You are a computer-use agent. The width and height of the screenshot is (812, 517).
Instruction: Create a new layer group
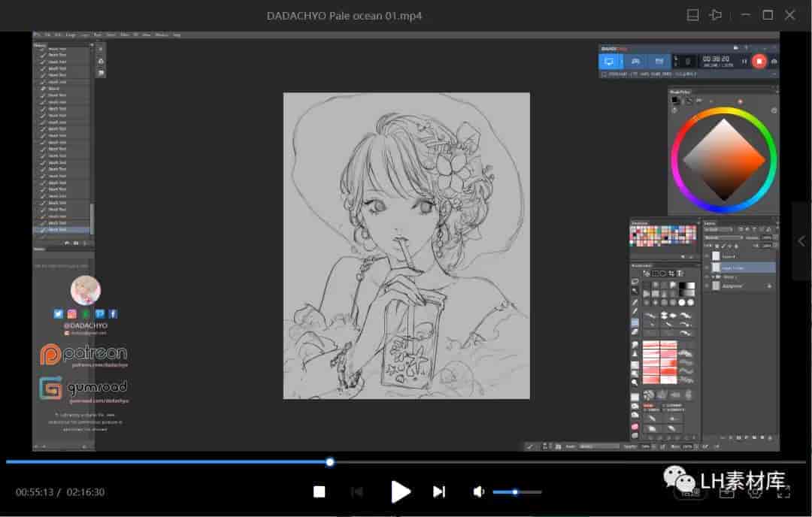click(754, 438)
